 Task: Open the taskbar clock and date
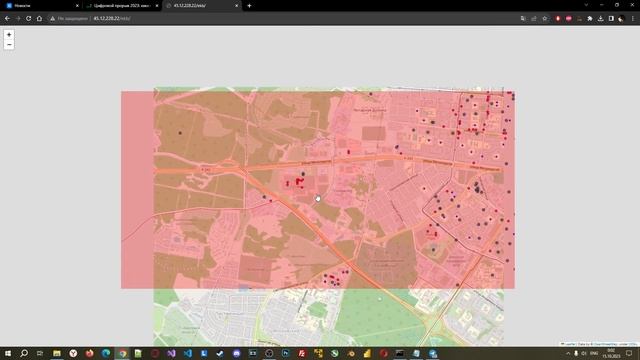tap(611, 353)
